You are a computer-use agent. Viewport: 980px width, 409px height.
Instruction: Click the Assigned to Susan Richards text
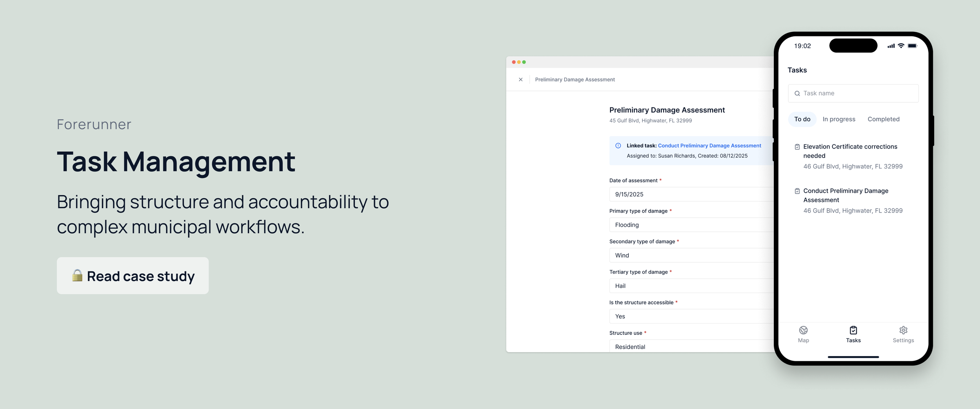click(687, 156)
